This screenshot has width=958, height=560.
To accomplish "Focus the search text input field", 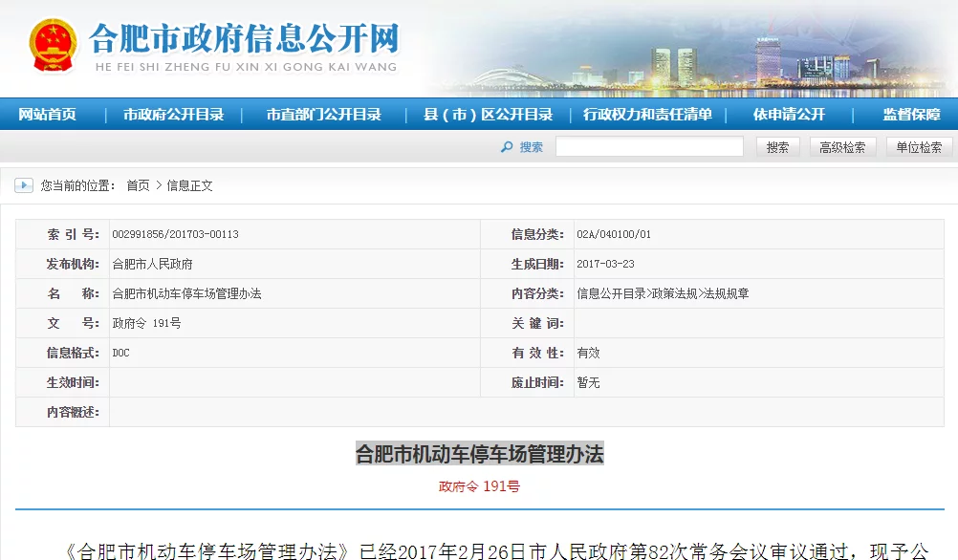I will 649,147.
